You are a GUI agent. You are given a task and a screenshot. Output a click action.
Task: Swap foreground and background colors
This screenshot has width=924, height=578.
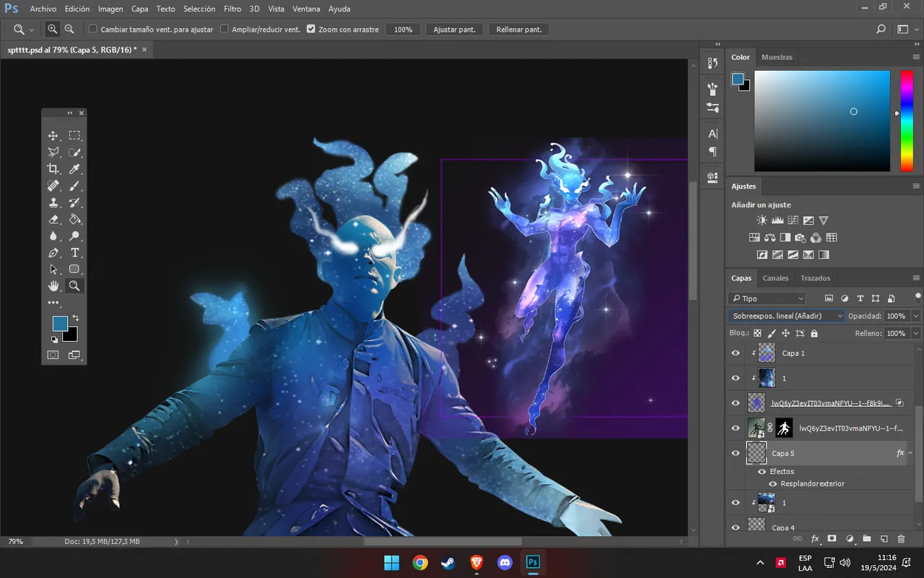(75, 319)
